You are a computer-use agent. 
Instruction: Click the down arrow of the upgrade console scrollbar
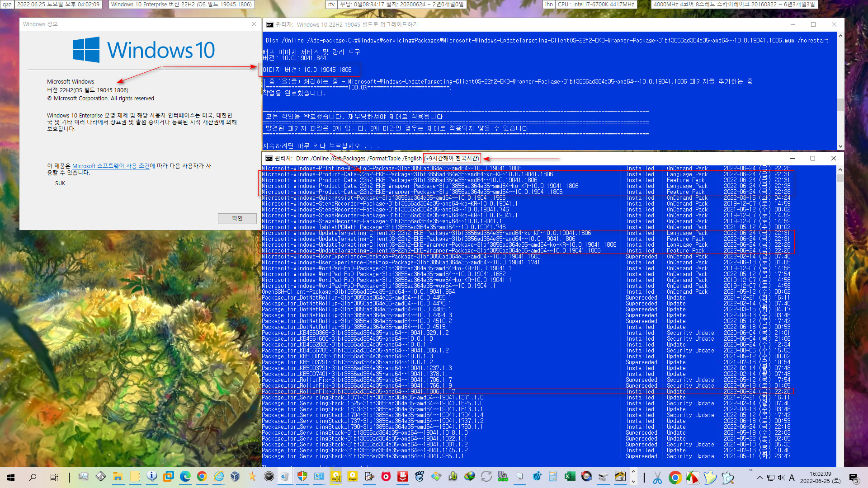(x=840, y=146)
